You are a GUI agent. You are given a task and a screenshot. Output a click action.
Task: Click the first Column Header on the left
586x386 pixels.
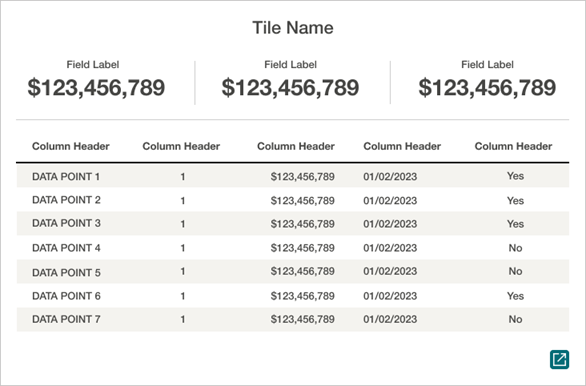[x=71, y=146]
